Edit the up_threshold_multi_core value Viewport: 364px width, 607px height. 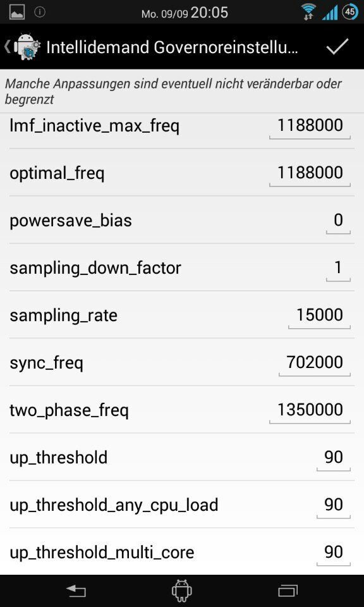pos(334,553)
